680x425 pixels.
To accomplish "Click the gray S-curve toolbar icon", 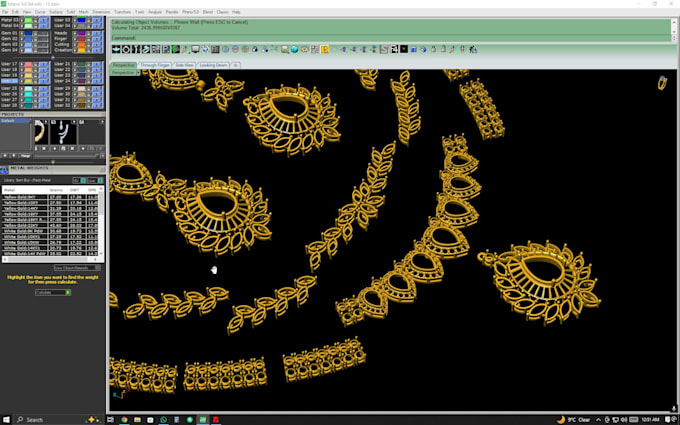I will (x=384, y=49).
